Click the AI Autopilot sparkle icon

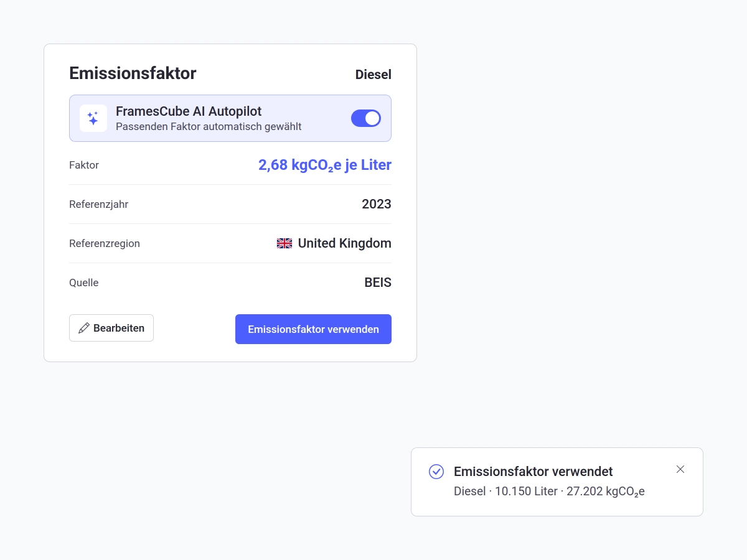(93, 118)
